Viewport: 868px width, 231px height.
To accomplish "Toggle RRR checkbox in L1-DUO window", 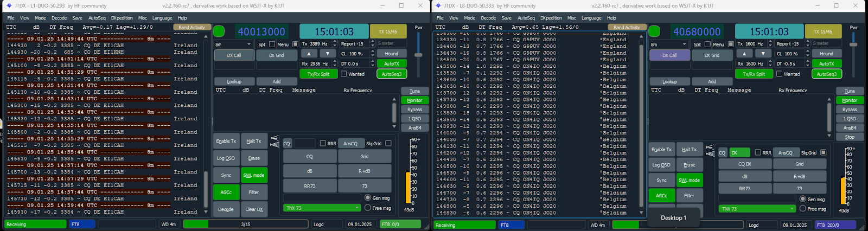I will pos(323,143).
